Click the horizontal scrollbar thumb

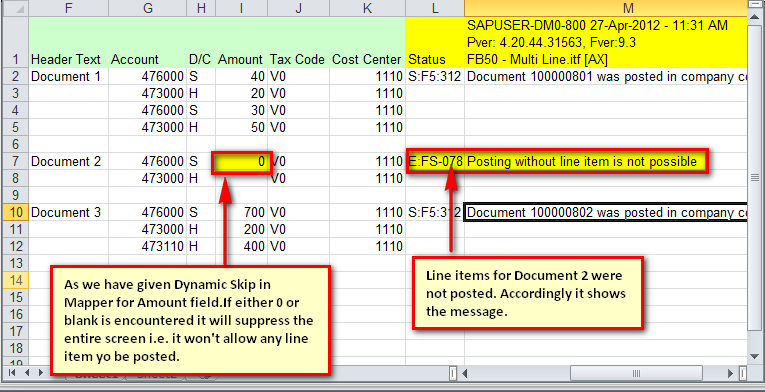point(635,374)
